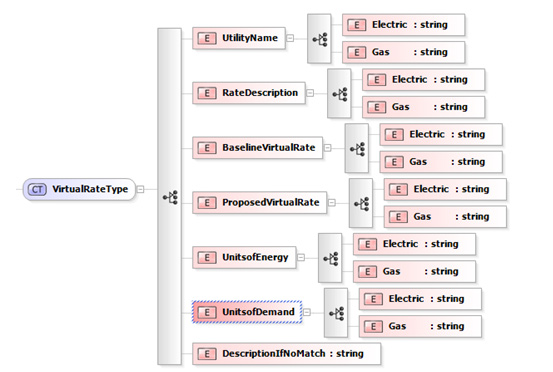
Task: Collapse the BaselineVirtualRate element
Action: [327, 147]
